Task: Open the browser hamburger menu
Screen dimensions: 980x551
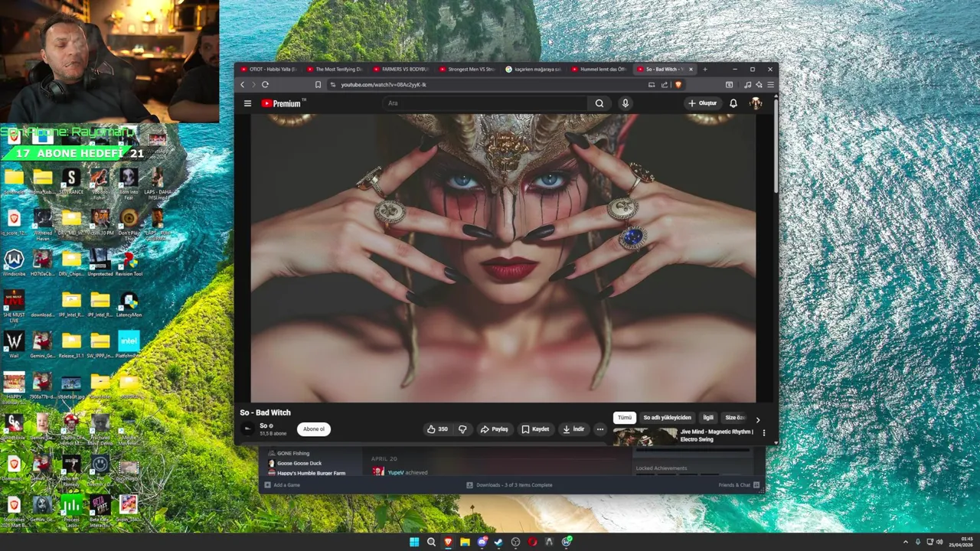Action: tap(770, 84)
